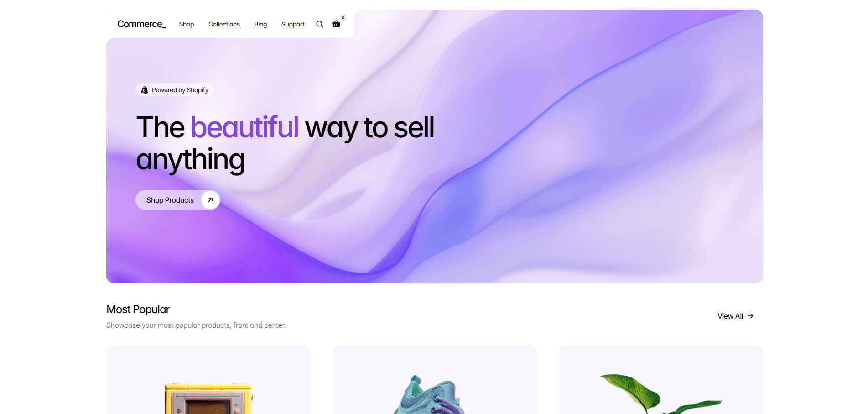Open the green plant product card
This screenshot has width=868, height=414.
(x=661, y=380)
